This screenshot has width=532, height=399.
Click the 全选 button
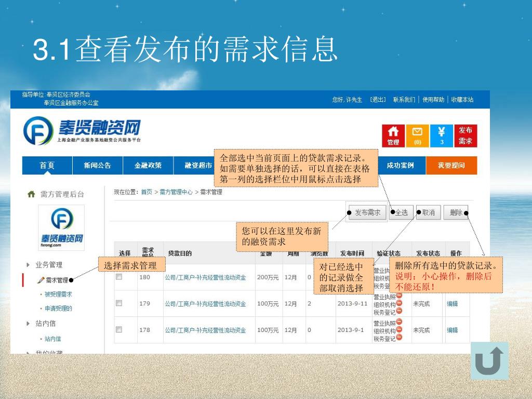pyautogui.click(x=401, y=212)
